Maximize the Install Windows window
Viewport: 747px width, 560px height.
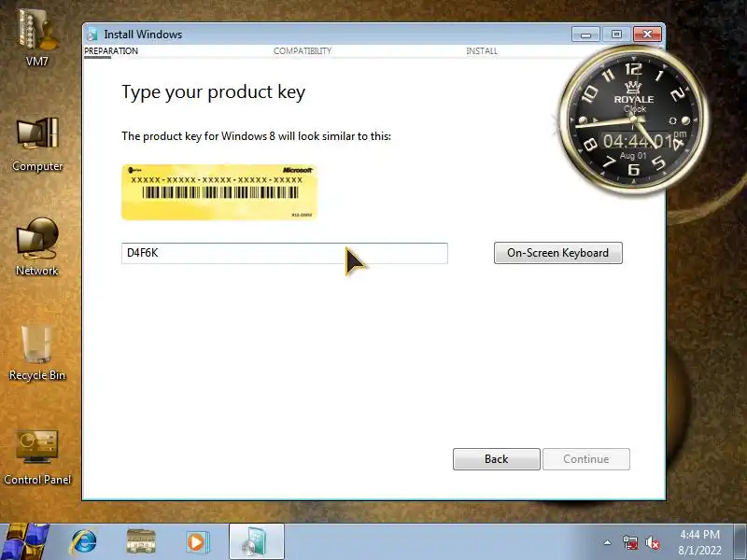616,35
